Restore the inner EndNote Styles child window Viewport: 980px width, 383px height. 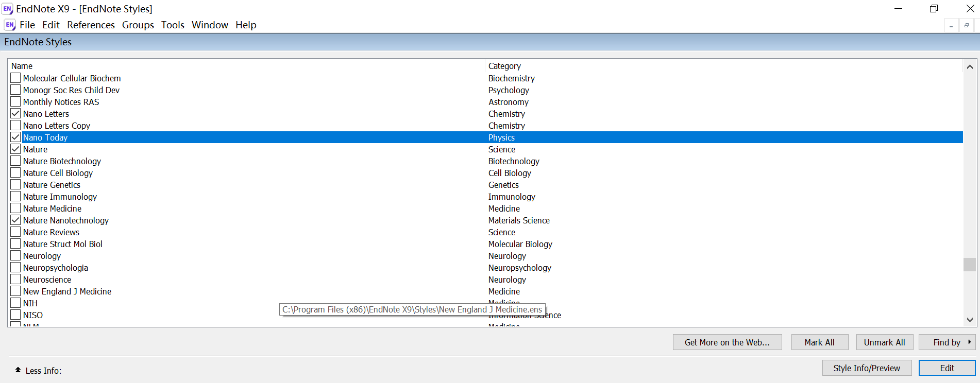(x=967, y=26)
